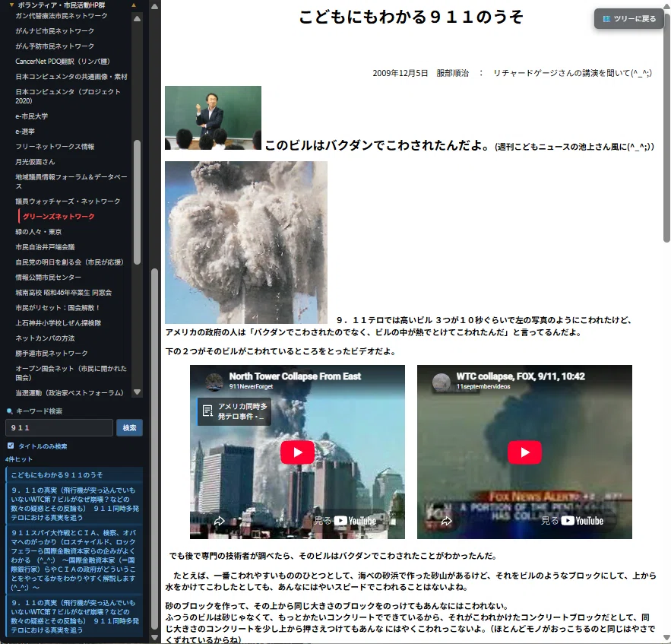
Task: Click the sidebar list scroll-down arrow
Action: pos(137,392)
